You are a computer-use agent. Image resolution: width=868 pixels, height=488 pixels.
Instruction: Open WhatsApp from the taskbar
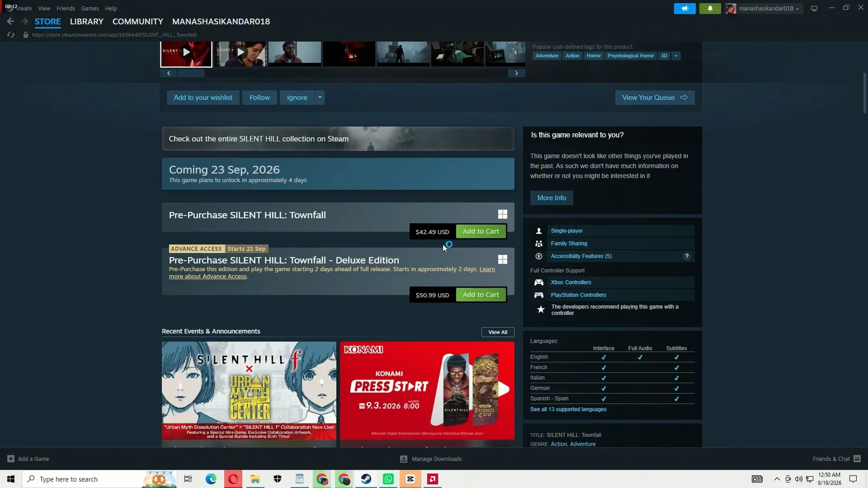tap(388, 479)
